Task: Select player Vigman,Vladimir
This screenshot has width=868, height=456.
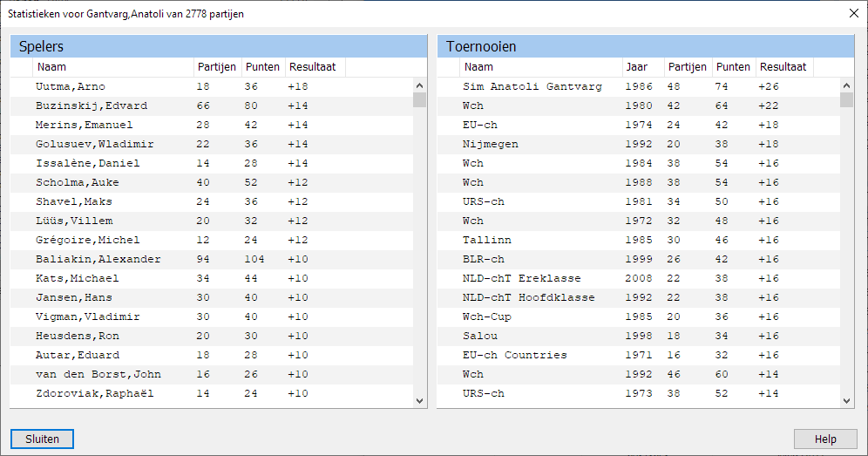Action: click(x=212, y=316)
